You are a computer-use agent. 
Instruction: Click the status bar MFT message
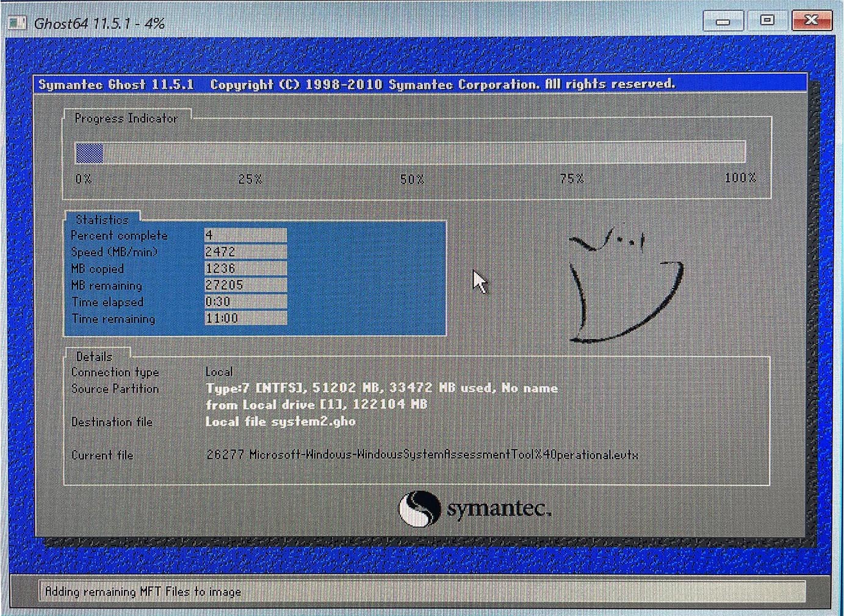coord(143,592)
